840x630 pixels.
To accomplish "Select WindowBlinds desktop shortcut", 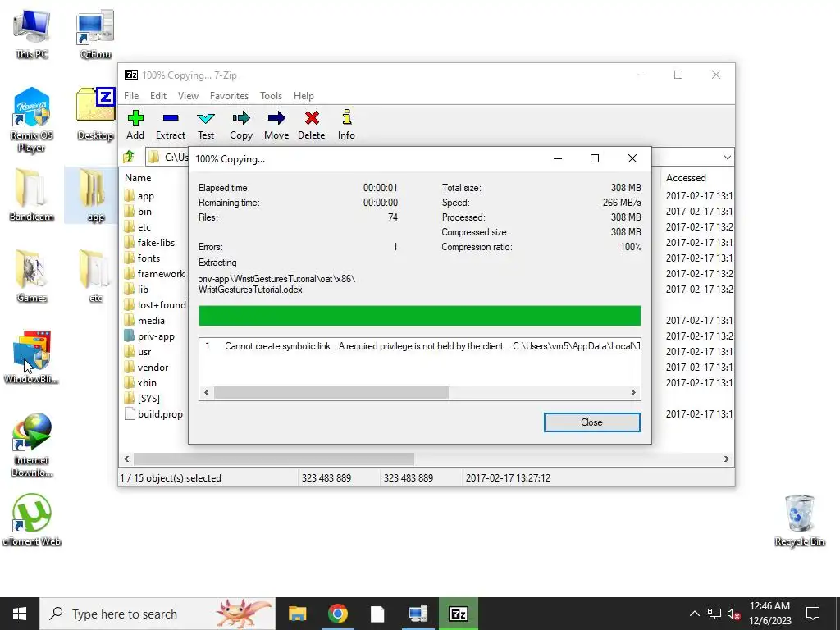I will pos(32,358).
